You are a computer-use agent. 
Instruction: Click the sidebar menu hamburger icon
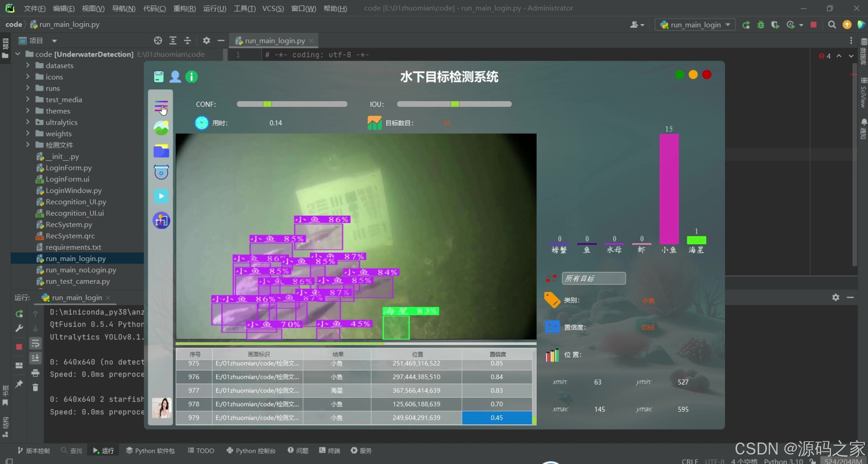pos(161,105)
